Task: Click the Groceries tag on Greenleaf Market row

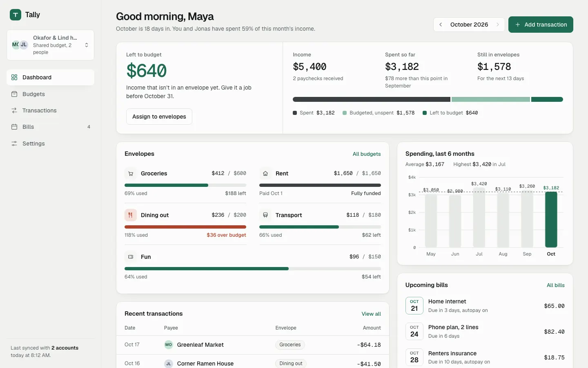Action: 290,345
